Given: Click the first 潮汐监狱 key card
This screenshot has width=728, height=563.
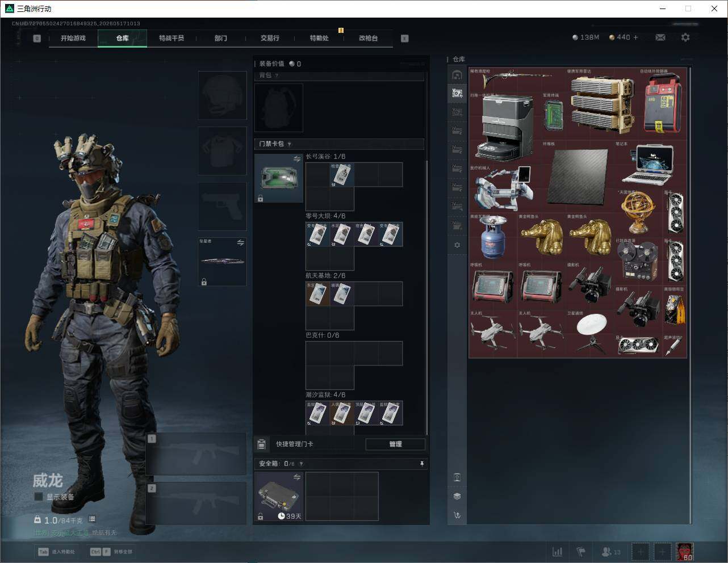Looking at the screenshot, I should pos(318,413).
